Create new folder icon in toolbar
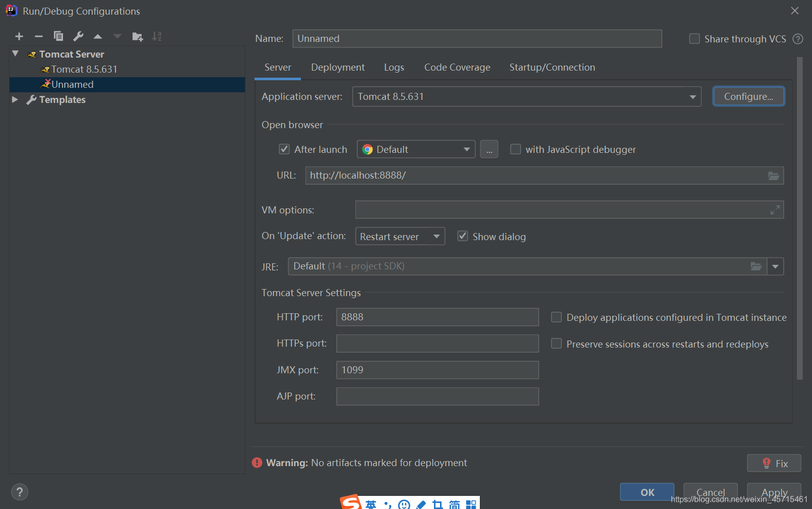This screenshot has width=812, height=509. pyautogui.click(x=137, y=36)
